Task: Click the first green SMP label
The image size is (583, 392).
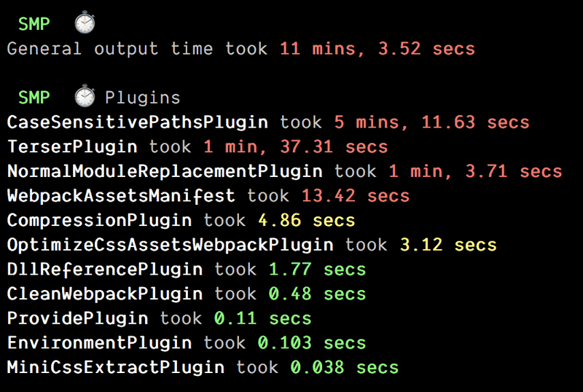Action: 34,24
